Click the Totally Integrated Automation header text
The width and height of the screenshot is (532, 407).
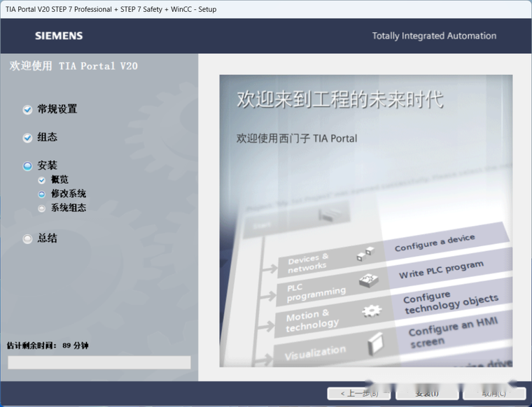(434, 36)
